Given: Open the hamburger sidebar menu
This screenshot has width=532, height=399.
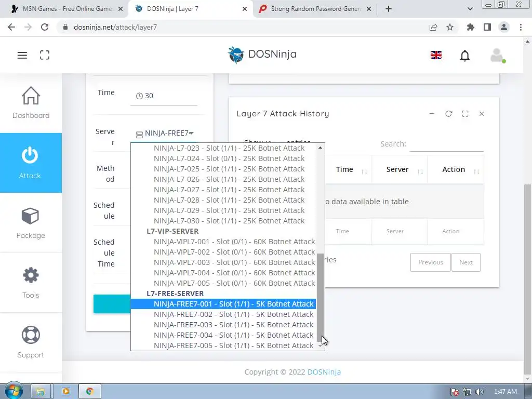Looking at the screenshot, I should click(x=22, y=55).
